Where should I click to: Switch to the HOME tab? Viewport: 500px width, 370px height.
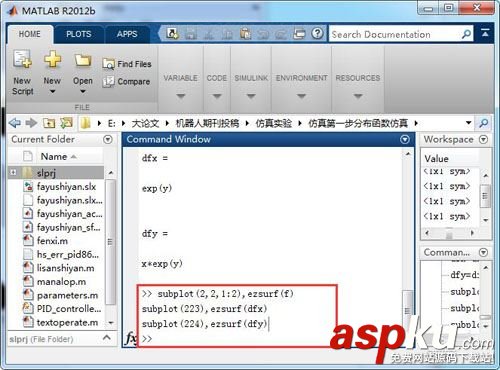pyautogui.click(x=30, y=34)
